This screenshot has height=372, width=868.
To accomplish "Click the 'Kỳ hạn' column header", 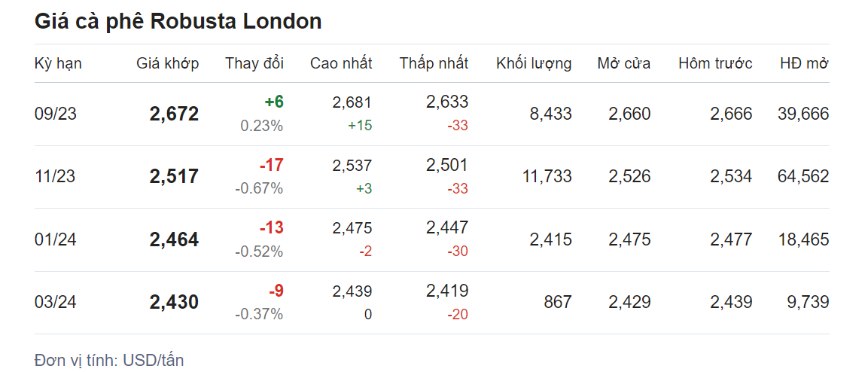I will click(58, 63).
